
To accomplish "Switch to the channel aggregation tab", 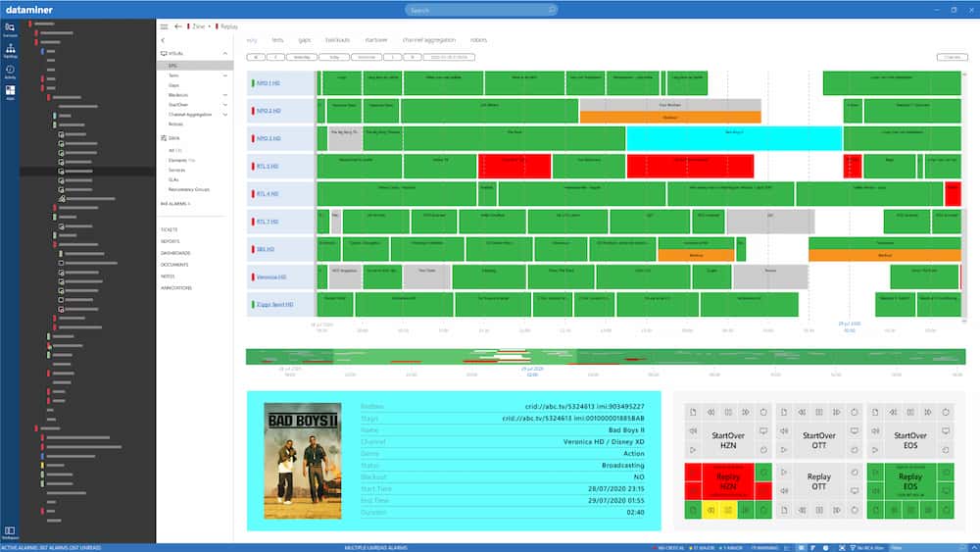I will [x=433, y=40].
